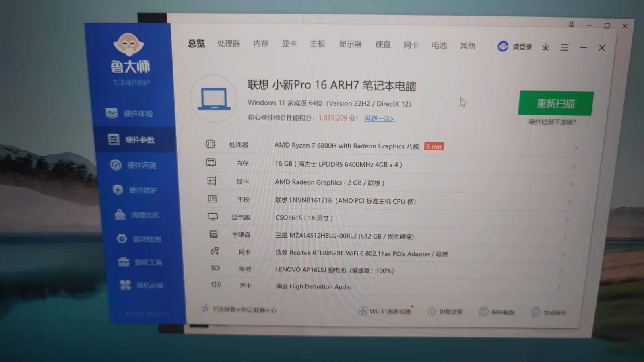
Task: Click 再跑一次 benchmark link
Action: coord(379,119)
